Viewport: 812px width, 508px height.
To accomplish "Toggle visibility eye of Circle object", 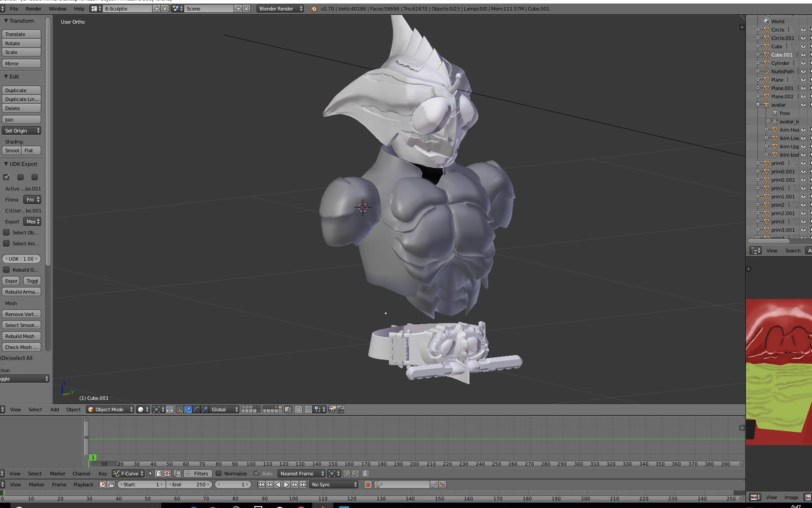I will [x=803, y=30].
